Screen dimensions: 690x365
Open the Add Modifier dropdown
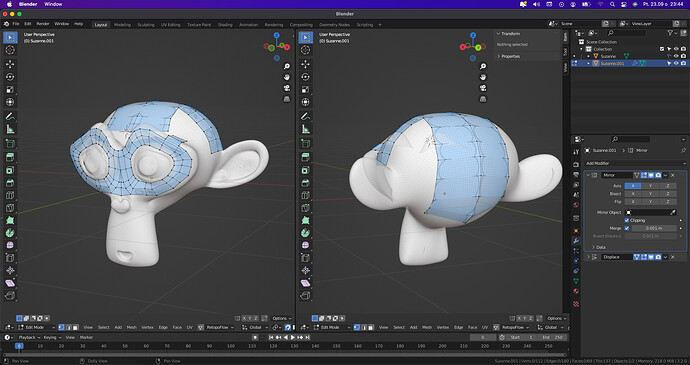(635, 163)
